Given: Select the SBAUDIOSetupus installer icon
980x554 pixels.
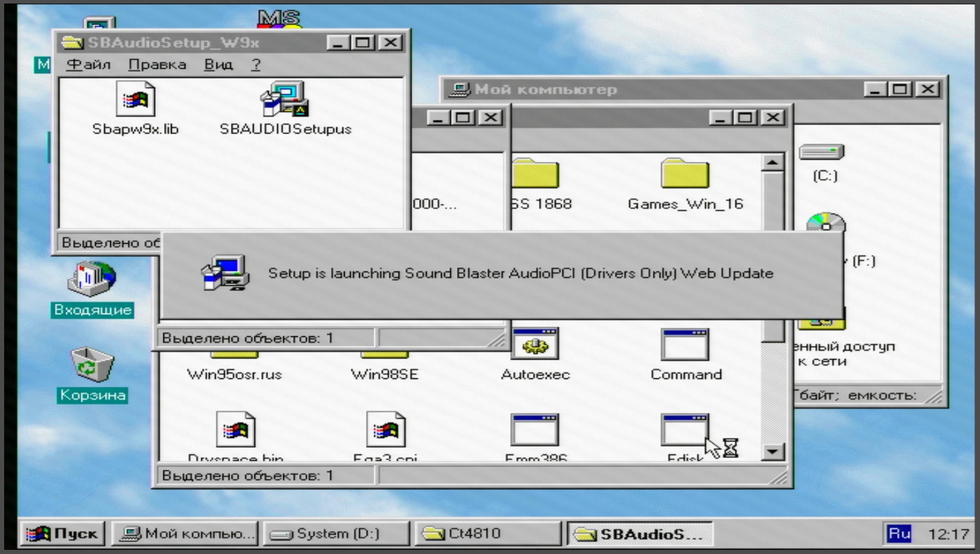Looking at the screenshot, I should pyautogui.click(x=285, y=100).
